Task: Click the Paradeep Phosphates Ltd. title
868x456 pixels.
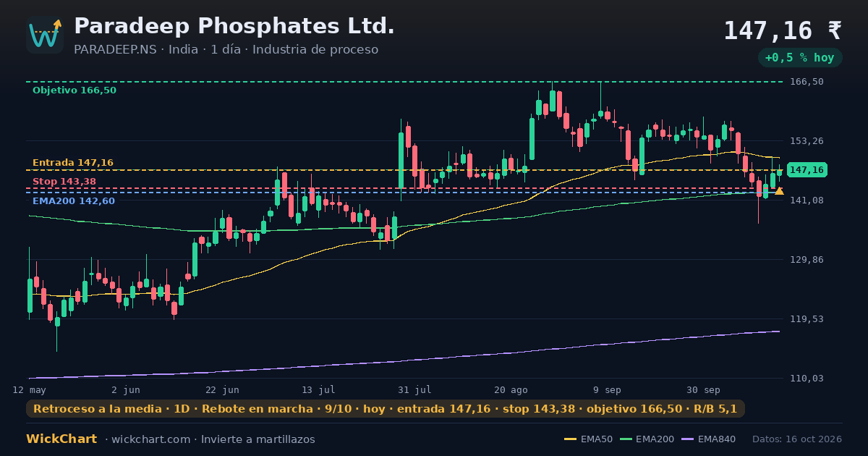Action: click(x=234, y=26)
